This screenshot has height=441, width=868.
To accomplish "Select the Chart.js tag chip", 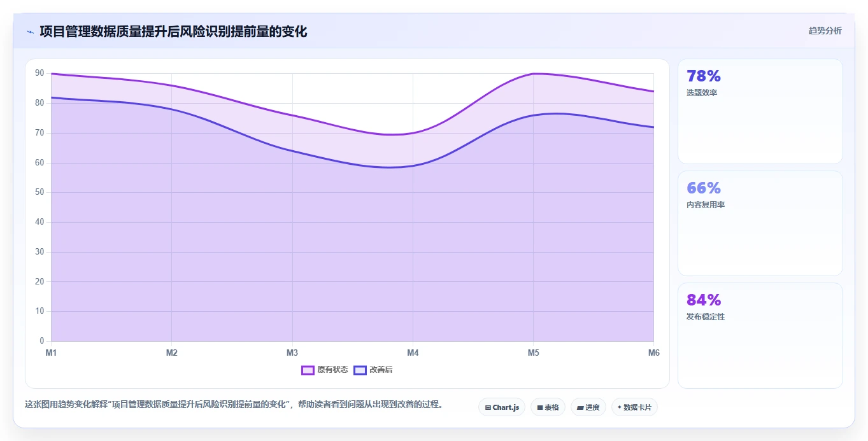I will coord(502,407).
